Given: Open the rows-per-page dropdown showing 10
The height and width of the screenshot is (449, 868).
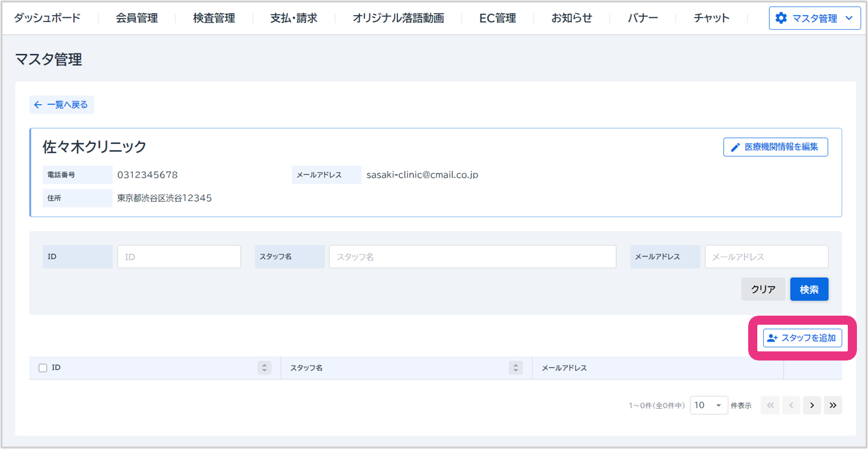Looking at the screenshot, I should [x=708, y=405].
